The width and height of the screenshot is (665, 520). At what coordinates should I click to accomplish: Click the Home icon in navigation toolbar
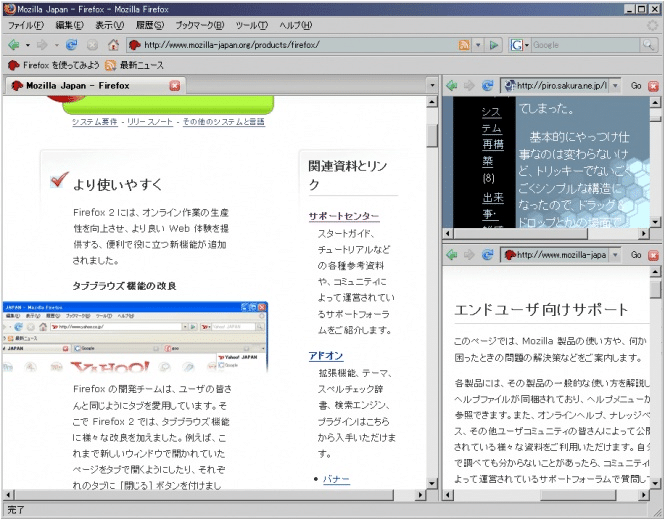(x=114, y=45)
